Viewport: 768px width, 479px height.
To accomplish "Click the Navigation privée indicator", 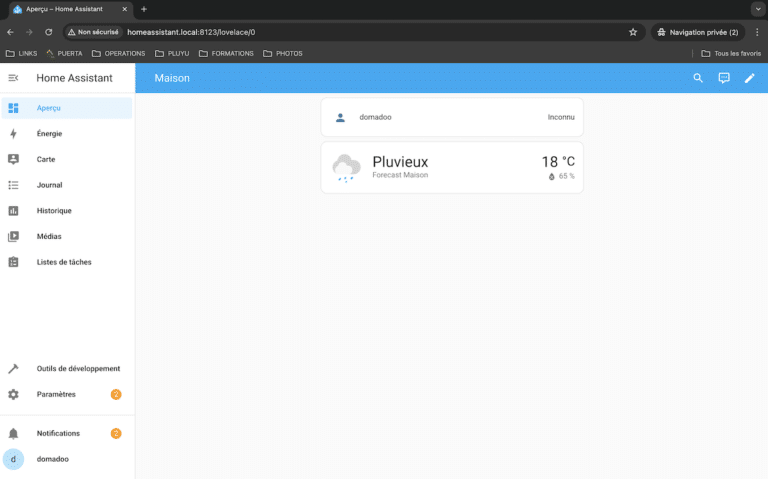I will pos(698,32).
